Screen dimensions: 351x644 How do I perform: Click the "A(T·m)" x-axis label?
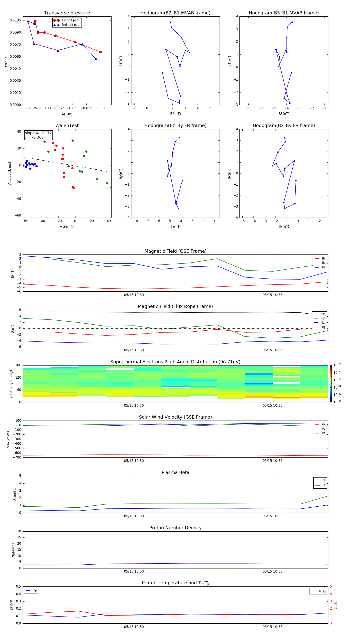click(x=67, y=114)
